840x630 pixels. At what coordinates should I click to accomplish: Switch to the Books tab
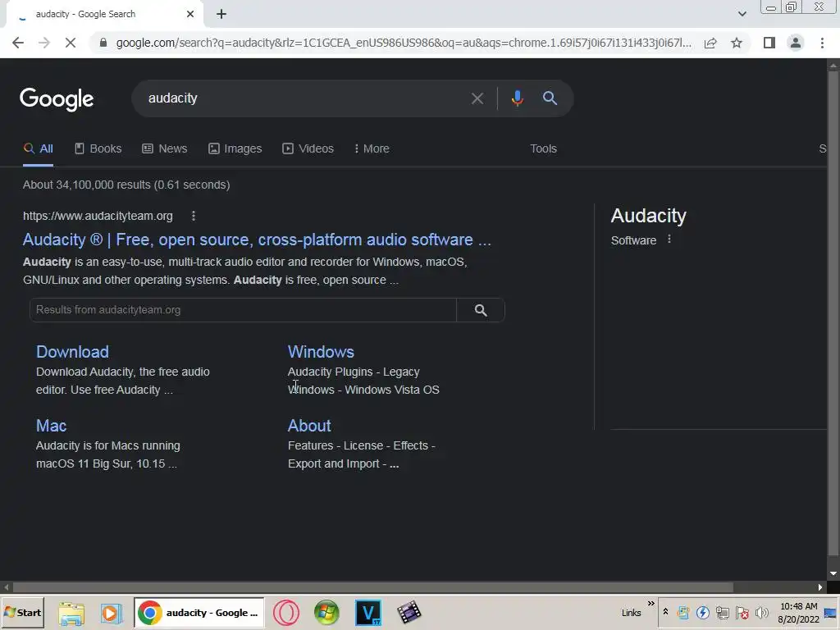pyautogui.click(x=98, y=149)
